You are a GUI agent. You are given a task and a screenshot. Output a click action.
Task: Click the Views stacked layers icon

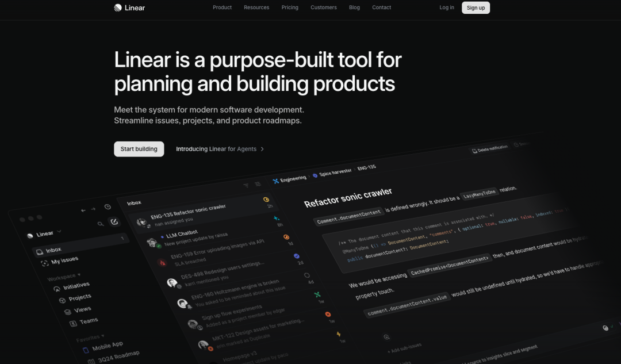tap(68, 312)
